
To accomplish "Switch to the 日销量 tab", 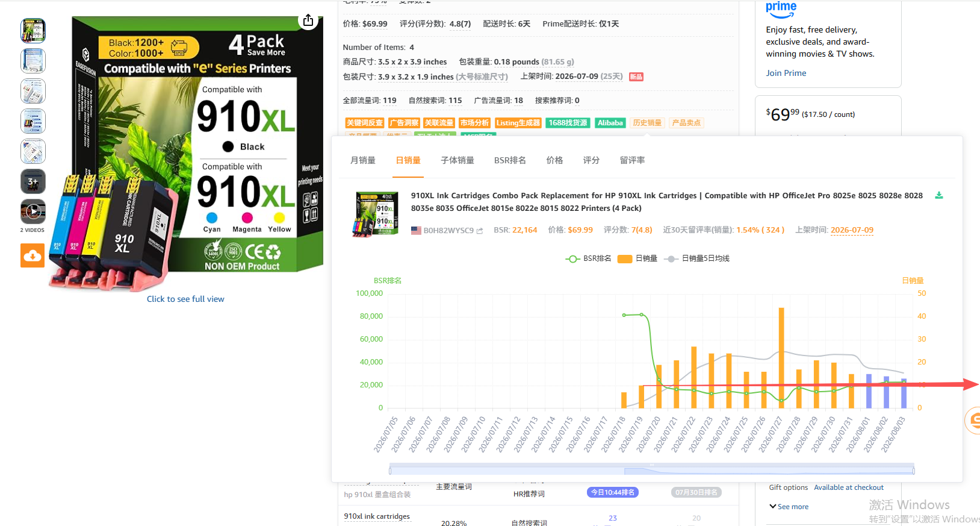I will tap(408, 160).
